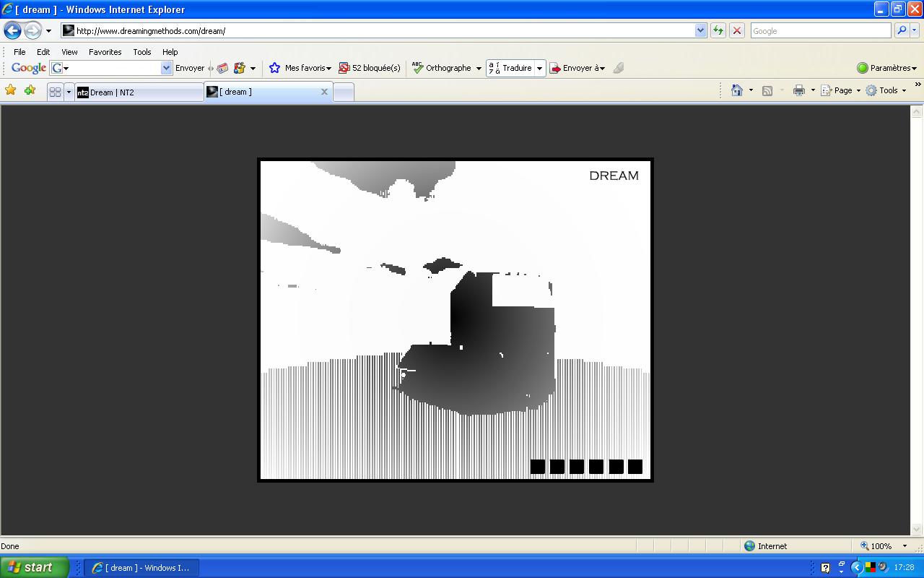Viewport: 924px width, 578px height.
Task: Click the grayed highlighter icon on Google toolbar
Action: pos(619,68)
